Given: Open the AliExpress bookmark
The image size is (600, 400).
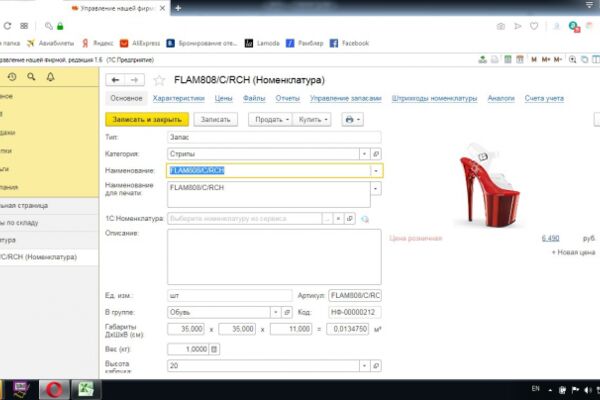Looking at the screenshot, I should pos(140,43).
